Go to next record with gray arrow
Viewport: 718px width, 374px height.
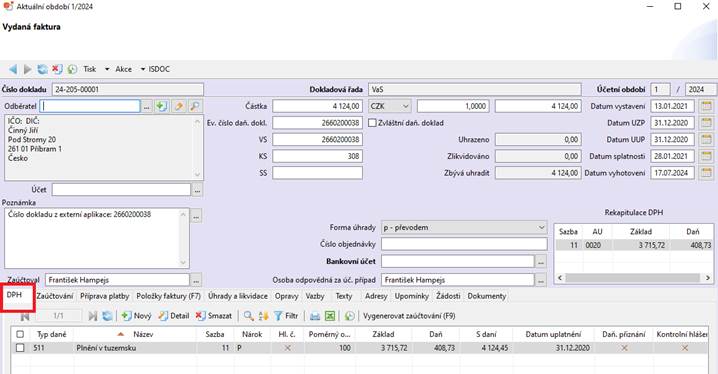pyautogui.click(x=27, y=69)
